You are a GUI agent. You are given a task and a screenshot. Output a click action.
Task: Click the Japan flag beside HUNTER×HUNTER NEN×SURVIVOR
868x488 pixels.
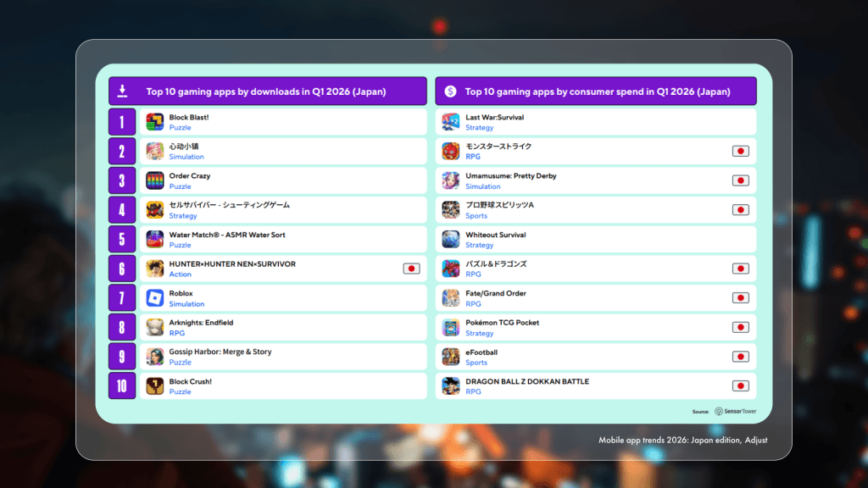(411, 269)
